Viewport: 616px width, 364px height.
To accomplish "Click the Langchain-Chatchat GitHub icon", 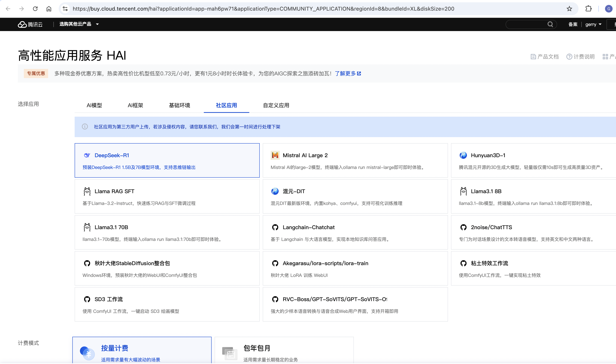I will (275, 227).
